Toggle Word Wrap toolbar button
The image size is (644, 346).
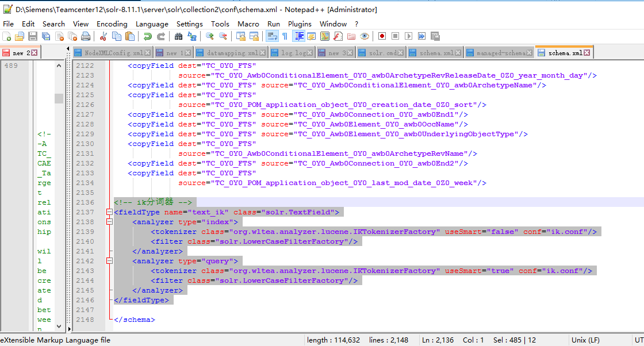click(x=271, y=37)
